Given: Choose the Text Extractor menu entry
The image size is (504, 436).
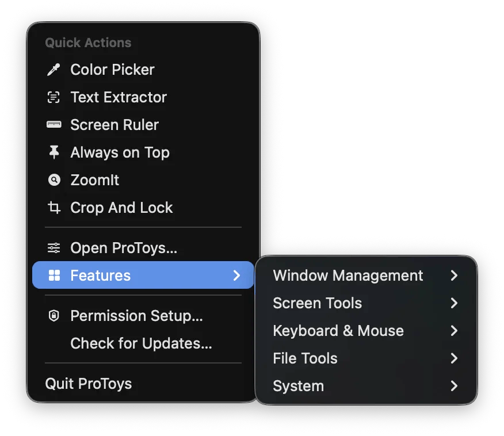Looking at the screenshot, I should click(143, 97).
